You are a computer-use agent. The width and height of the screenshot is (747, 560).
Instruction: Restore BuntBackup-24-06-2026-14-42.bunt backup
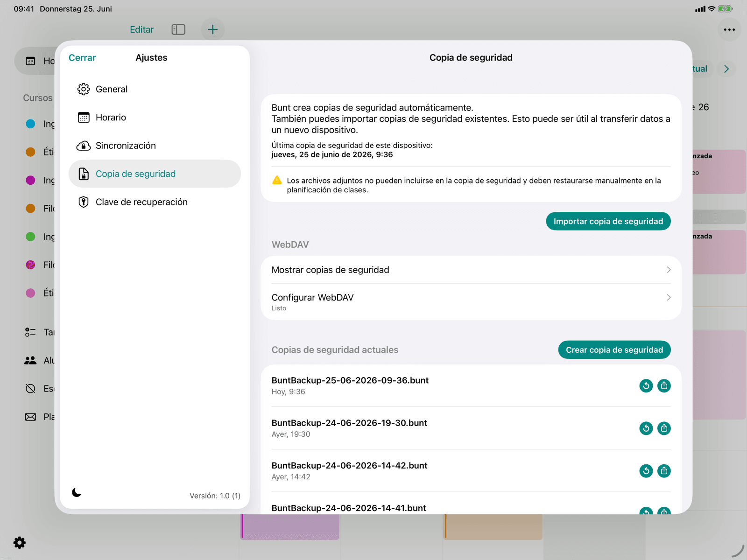coord(646,470)
